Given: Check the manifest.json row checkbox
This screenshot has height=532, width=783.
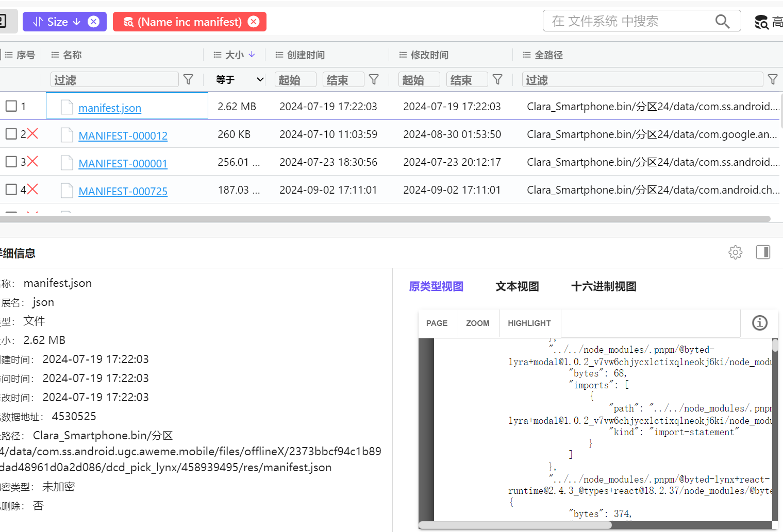Looking at the screenshot, I should [x=11, y=106].
